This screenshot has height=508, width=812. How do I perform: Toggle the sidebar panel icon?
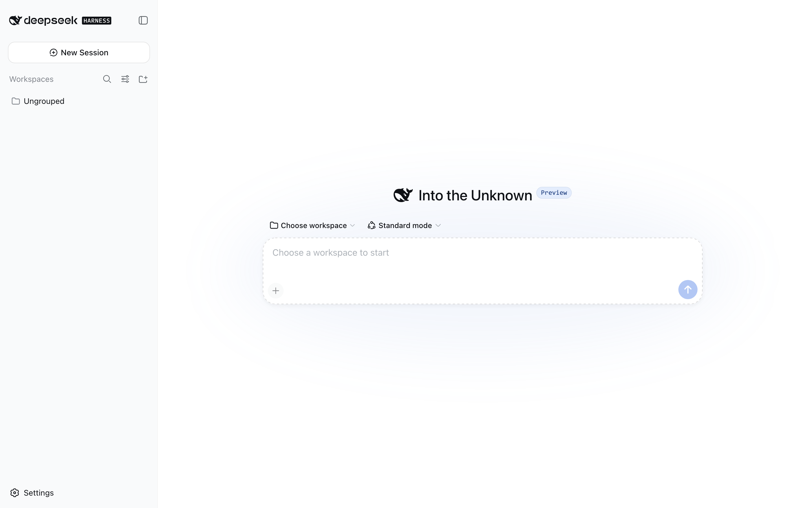(x=143, y=21)
